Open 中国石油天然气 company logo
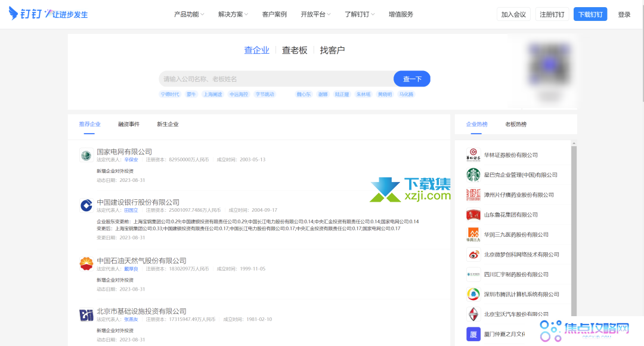The image size is (644, 346). pyautogui.click(x=86, y=264)
